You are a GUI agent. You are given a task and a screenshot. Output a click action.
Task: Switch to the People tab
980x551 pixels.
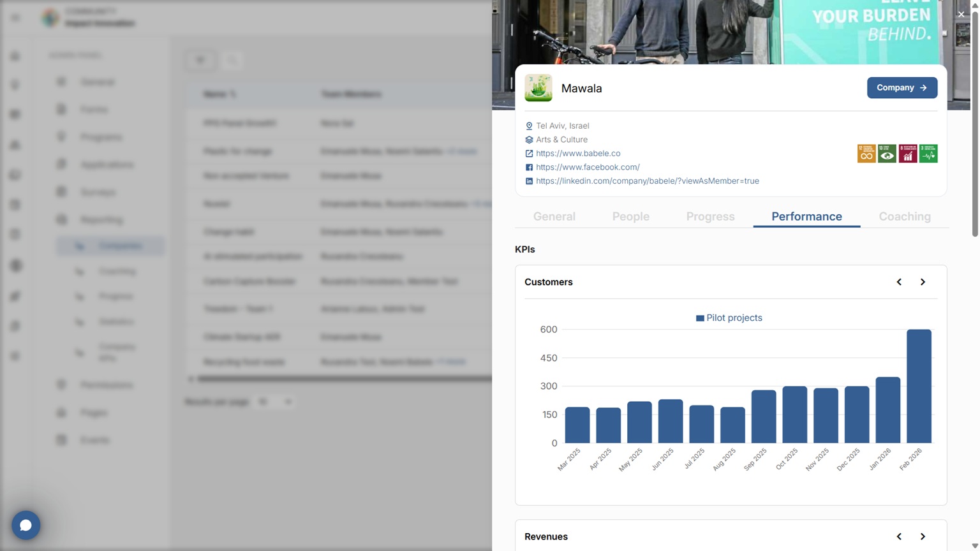pyautogui.click(x=631, y=216)
